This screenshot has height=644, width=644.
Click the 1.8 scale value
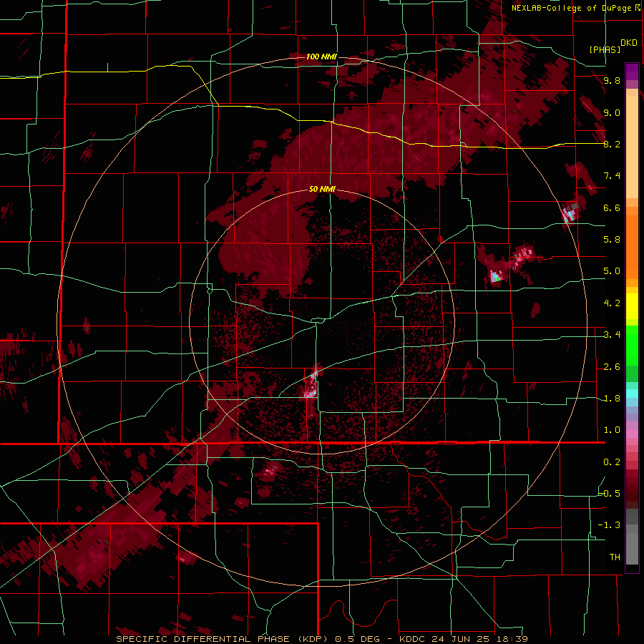(x=612, y=399)
